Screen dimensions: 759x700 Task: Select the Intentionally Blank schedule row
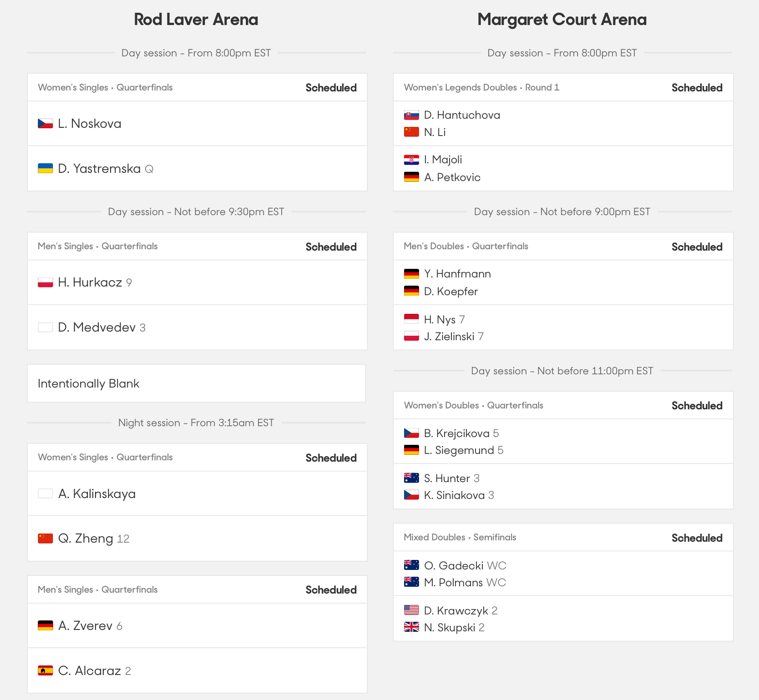pyautogui.click(x=197, y=383)
